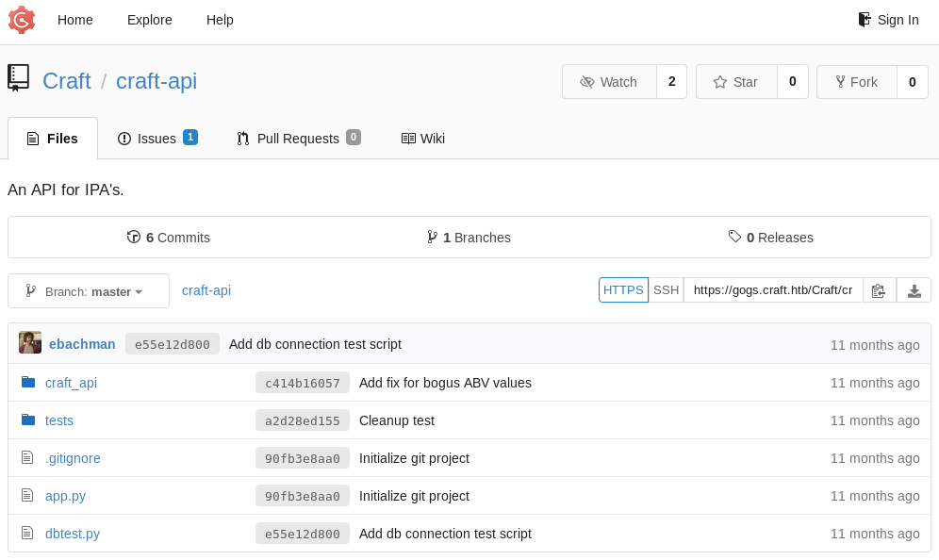This screenshot has width=939, height=560.
Task: Select the HTTPS clone option
Action: pyautogui.click(x=623, y=289)
